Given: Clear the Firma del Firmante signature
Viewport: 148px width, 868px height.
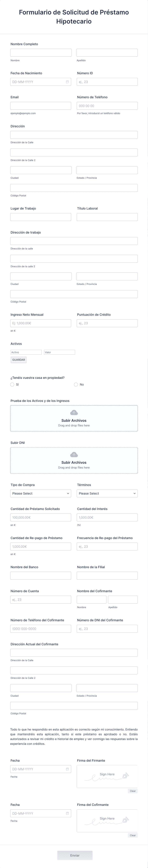Looking at the screenshot, I should point(133,791).
